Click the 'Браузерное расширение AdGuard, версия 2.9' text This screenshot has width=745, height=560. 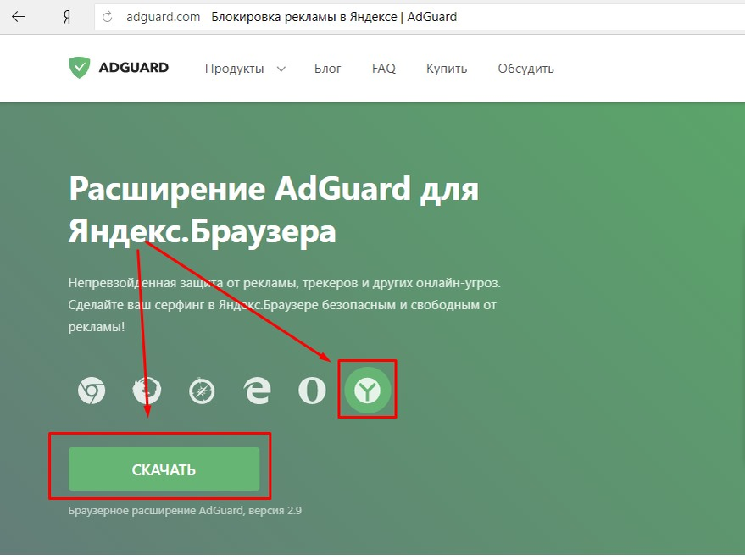185,511
